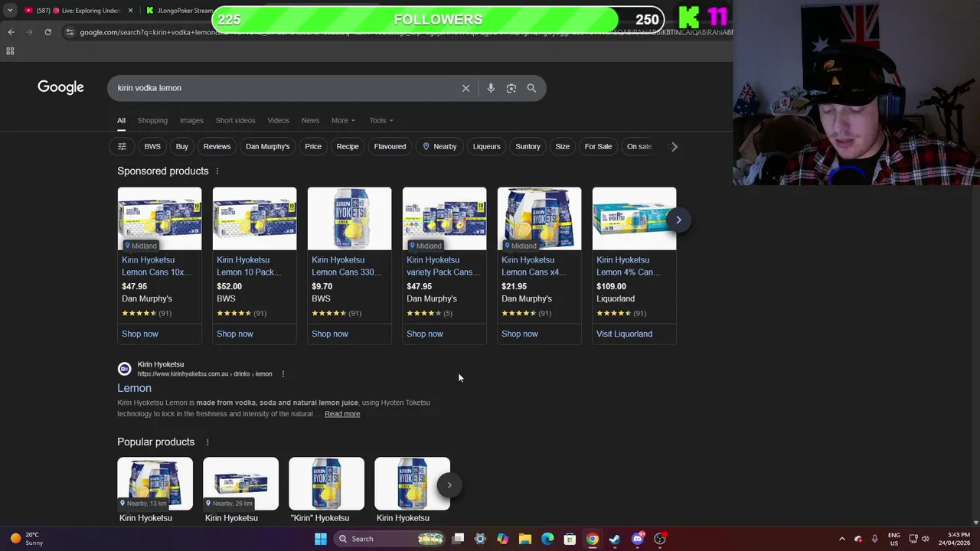980x551 pixels.
Task: Expand filter chips with right chevron
Action: [x=674, y=146]
